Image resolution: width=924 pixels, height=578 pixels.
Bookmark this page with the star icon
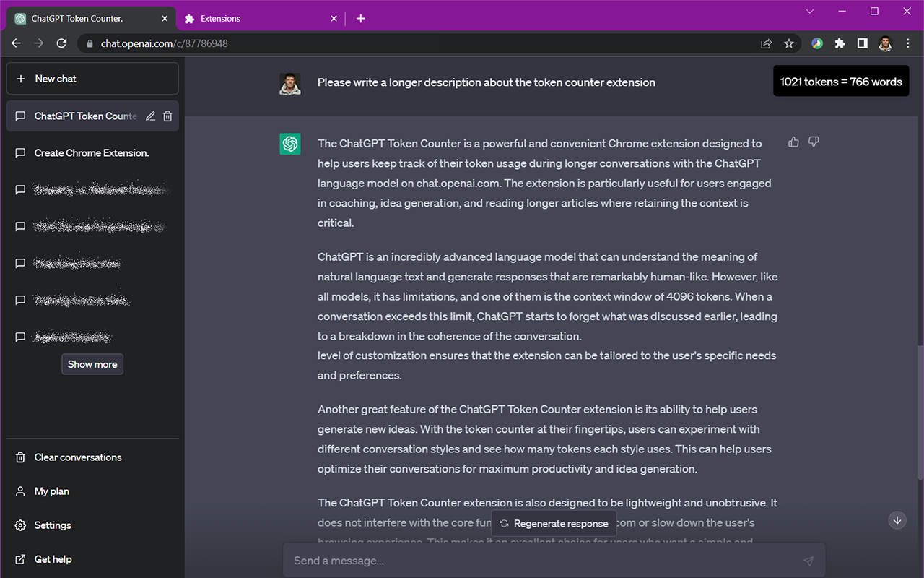click(789, 43)
